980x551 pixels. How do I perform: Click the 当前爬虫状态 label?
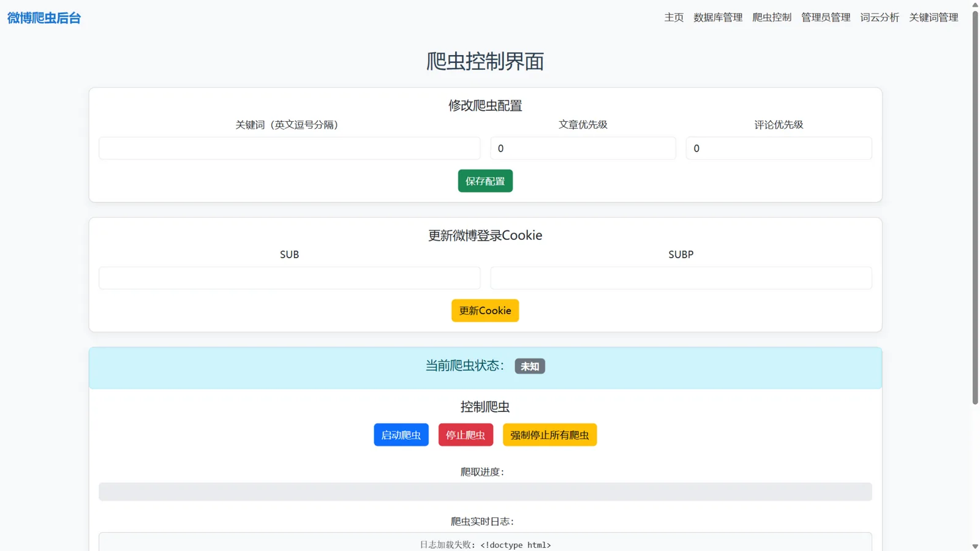click(x=465, y=365)
